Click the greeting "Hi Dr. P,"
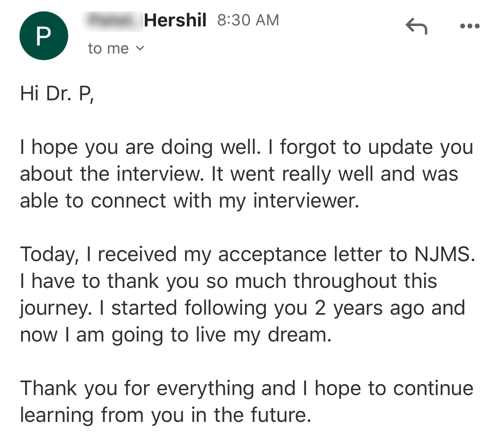The image size is (504, 441). 57,93
